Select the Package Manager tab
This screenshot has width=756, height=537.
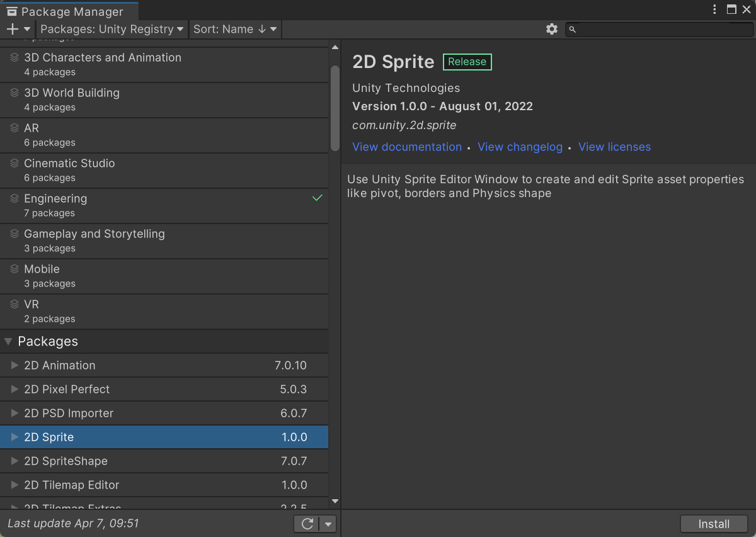pyautogui.click(x=69, y=11)
